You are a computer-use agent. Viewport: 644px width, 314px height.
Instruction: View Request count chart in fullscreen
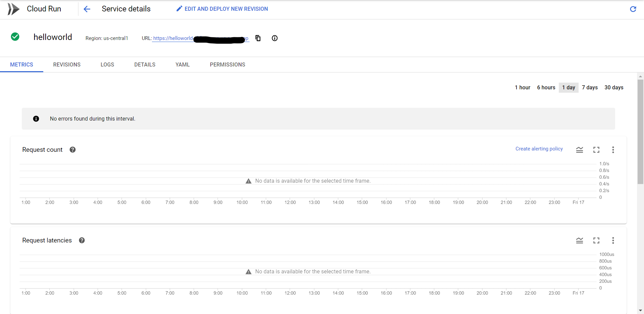[596, 150]
